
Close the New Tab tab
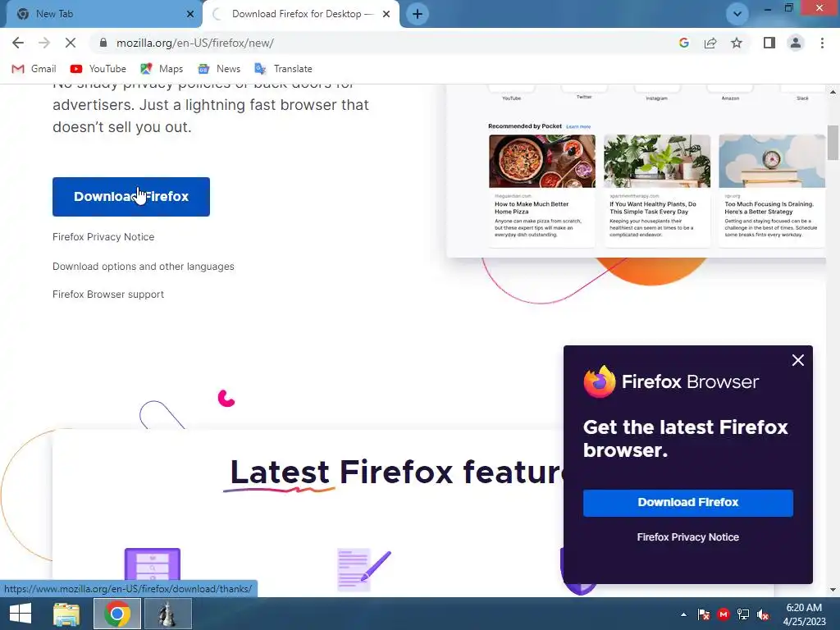click(190, 14)
